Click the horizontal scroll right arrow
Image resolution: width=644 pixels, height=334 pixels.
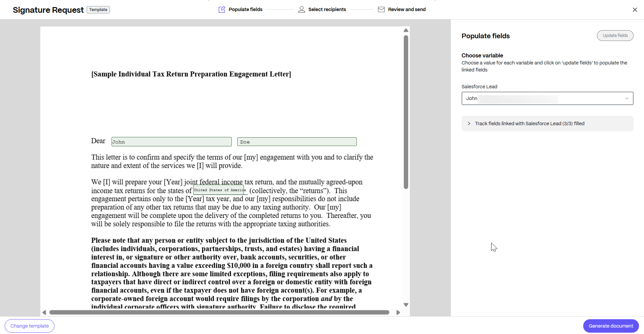[398, 313]
